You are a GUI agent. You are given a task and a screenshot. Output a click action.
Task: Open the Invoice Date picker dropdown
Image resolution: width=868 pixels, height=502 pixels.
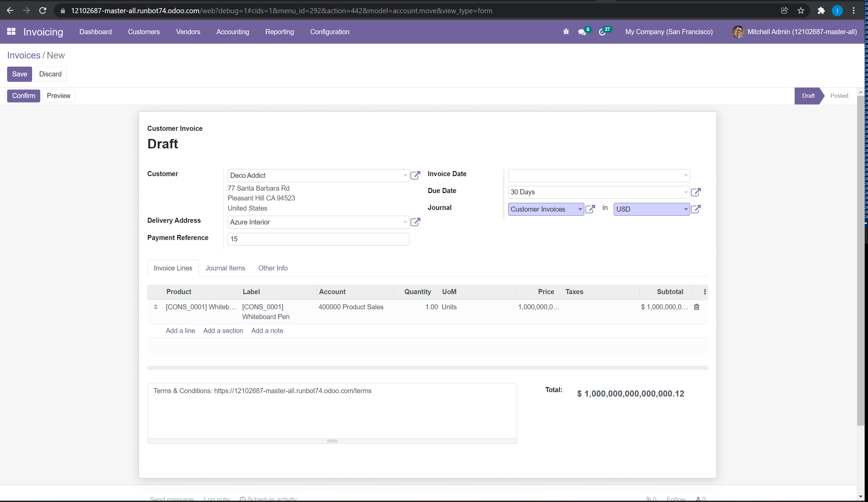[685, 175]
